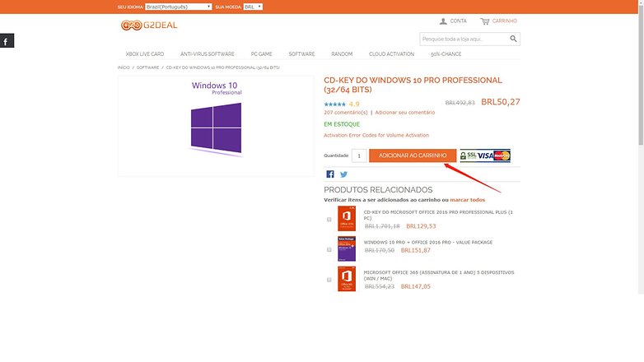The height and width of the screenshot is (362, 644).
Task: Open the 207 comentário(s) link
Action: (346, 113)
